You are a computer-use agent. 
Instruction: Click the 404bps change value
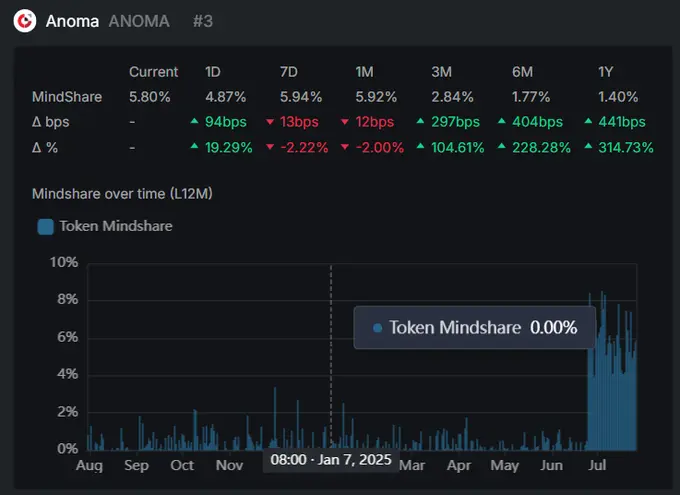point(537,122)
